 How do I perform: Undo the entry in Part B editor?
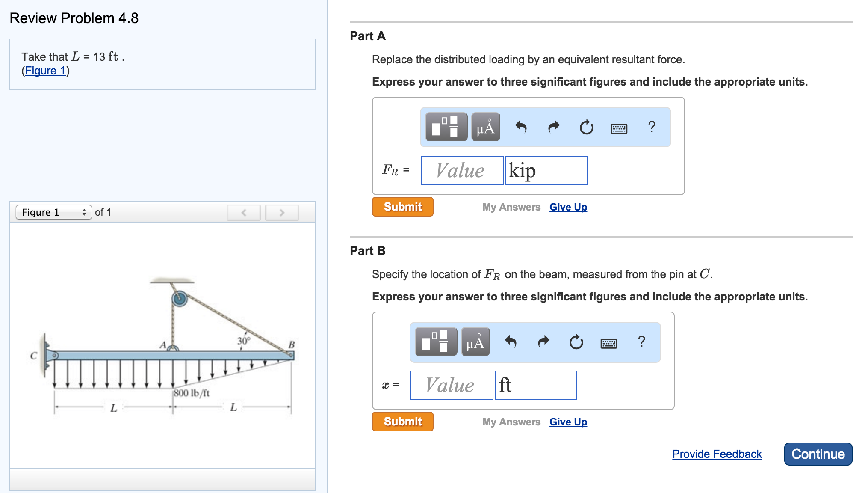click(x=512, y=342)
